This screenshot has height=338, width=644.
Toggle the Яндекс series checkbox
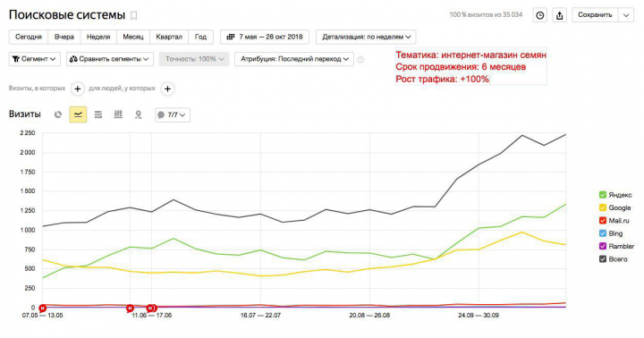(603, 195)
